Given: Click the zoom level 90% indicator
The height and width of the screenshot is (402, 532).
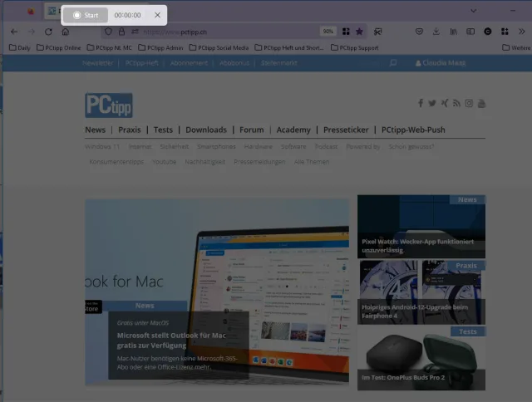Looking at the screenshot, I should pos(328,32).
